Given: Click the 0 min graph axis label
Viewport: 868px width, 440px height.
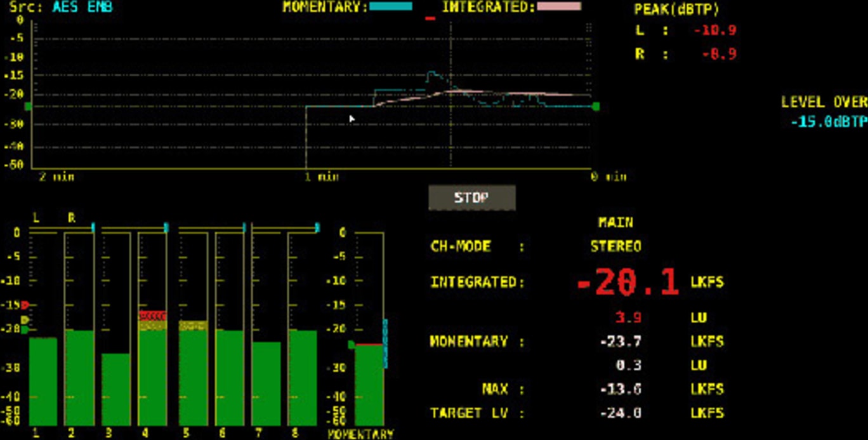Looking at the screenshot, I should 608,177.
